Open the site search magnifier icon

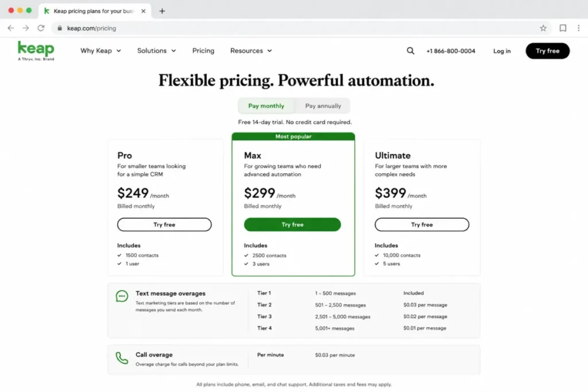click(x=410, y=51)
